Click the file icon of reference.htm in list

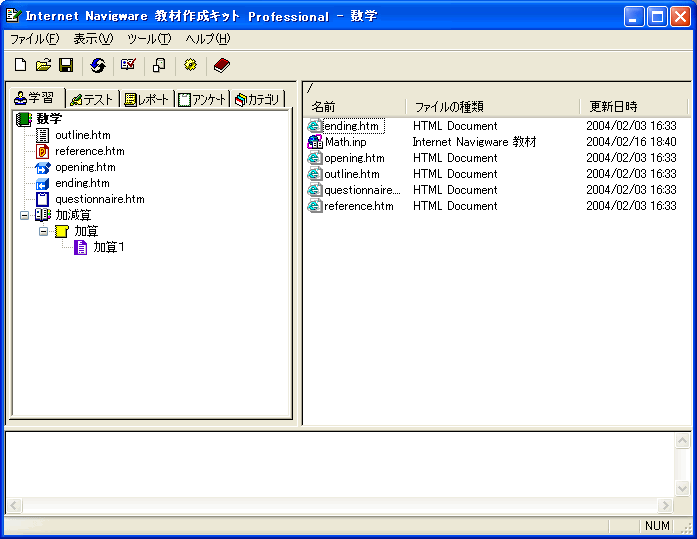(x=314, y=206)
